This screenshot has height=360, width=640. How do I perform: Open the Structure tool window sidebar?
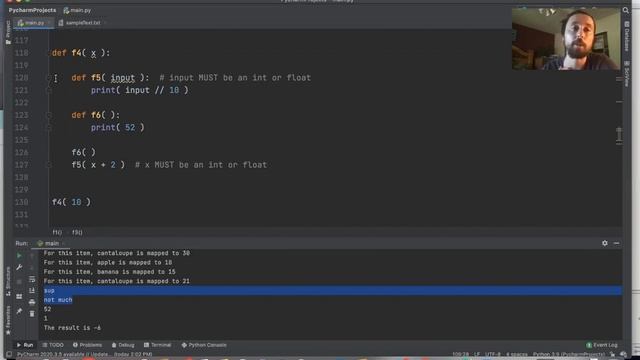pos(8,281)
